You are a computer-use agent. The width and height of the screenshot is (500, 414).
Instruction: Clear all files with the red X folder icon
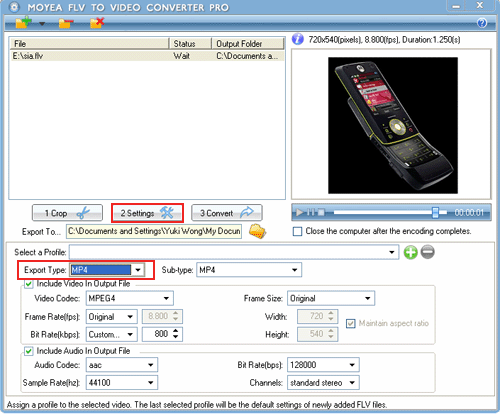point(97,23)
